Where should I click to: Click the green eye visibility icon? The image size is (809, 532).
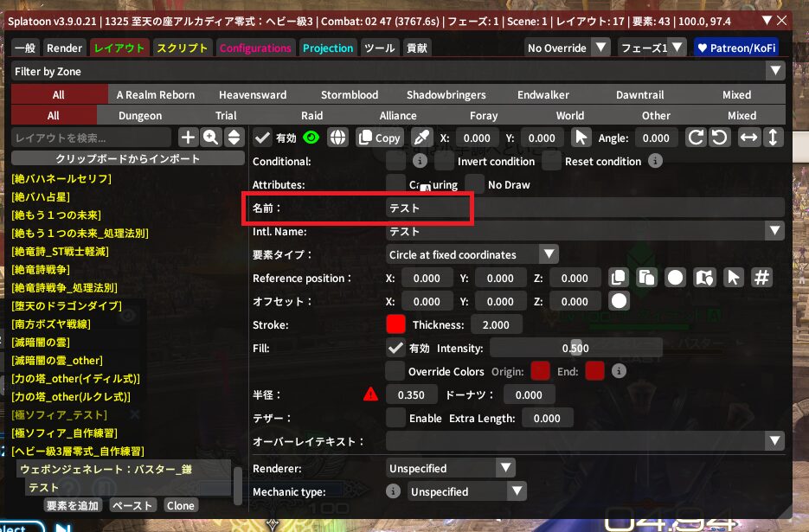point(311,138)
